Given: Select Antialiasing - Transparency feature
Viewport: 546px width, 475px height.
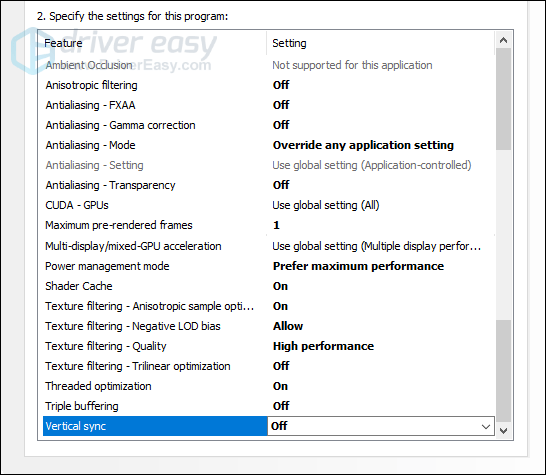Looking at the screenshot, I should 110,185.
